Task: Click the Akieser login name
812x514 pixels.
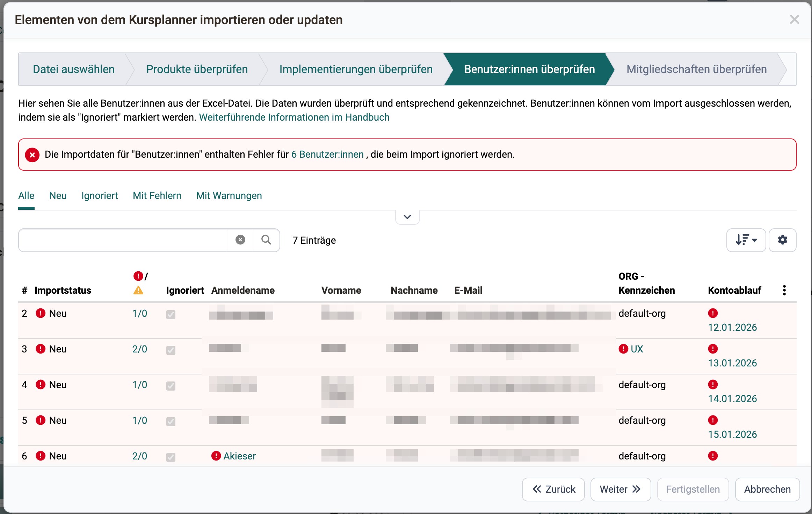Action: coord(239,456)
